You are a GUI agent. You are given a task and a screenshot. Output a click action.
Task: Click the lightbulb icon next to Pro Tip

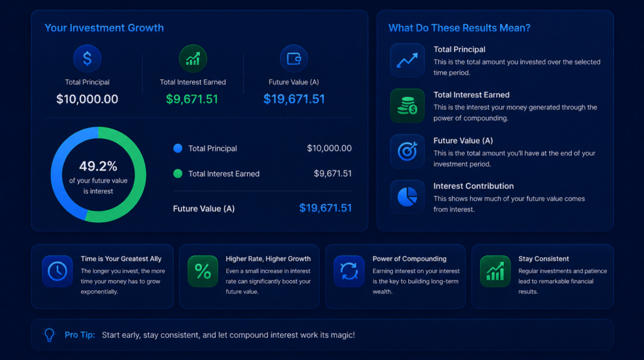tap(49, 335)
